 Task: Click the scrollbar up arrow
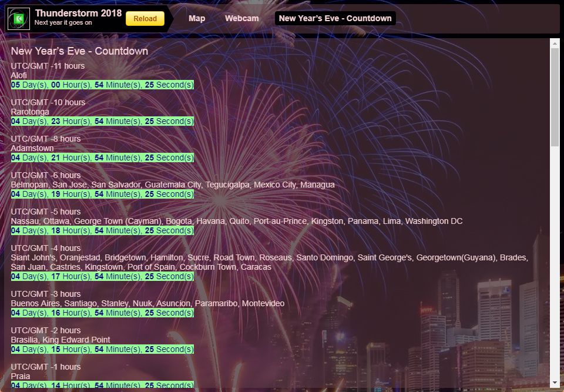click(555, 43)
